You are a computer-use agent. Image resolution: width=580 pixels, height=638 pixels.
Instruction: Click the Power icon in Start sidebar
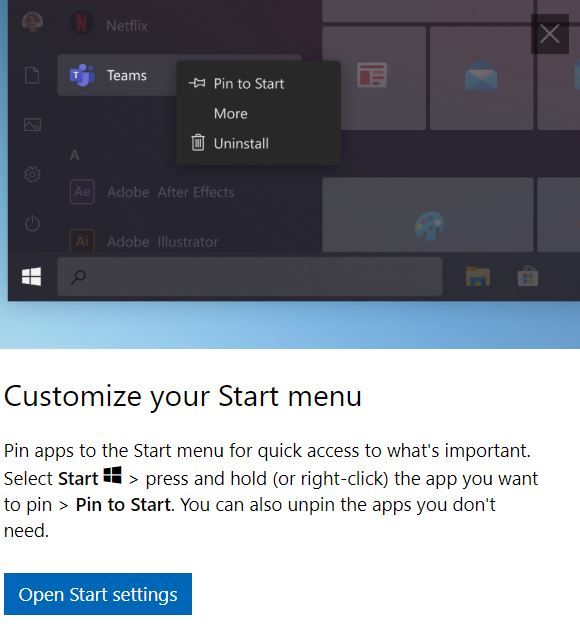pos(32,223)
